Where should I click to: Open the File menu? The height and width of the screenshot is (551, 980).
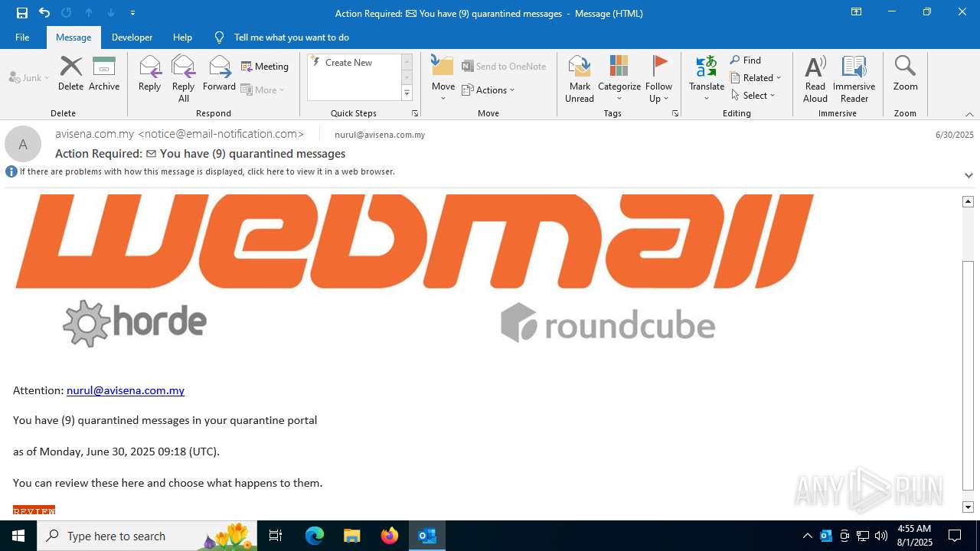point(22,37)
